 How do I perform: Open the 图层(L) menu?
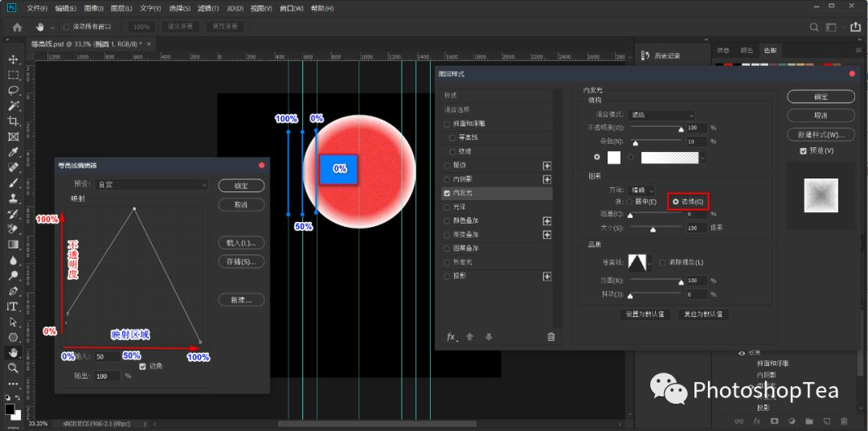click(x=121, y=9)
